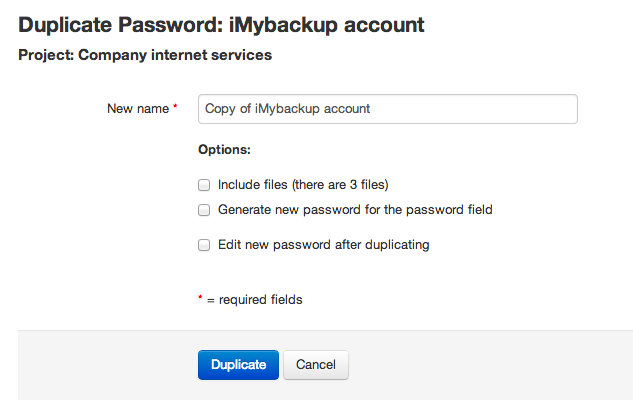This screenshot has height=419, width=633.
Task: Enable Generate new password checkbox
Action: tap(204, 210)
